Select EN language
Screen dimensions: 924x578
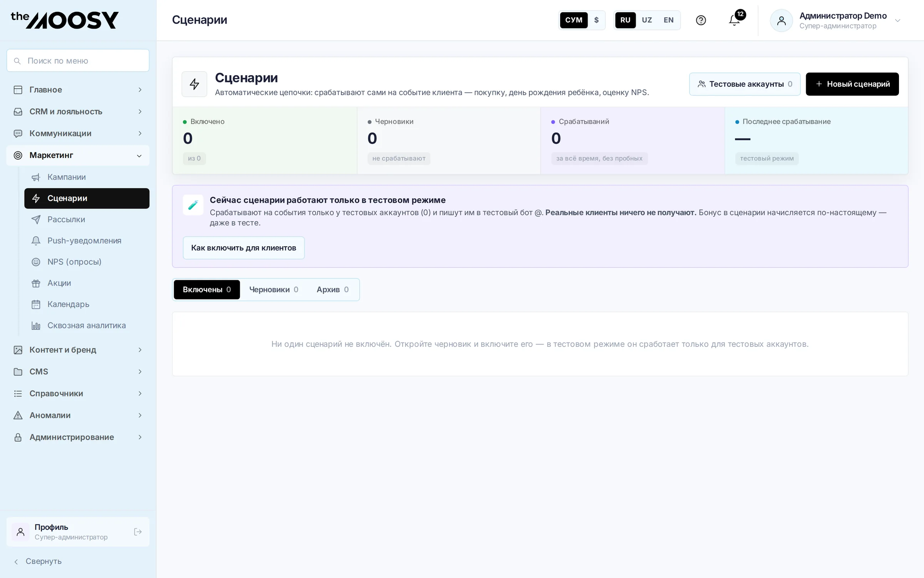click(x=669, y=20)
